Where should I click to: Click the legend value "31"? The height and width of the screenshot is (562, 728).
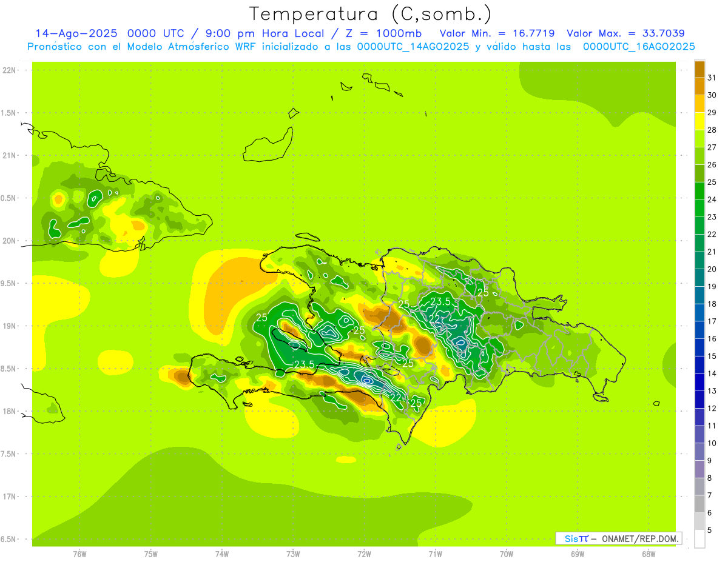coord(712,78)
